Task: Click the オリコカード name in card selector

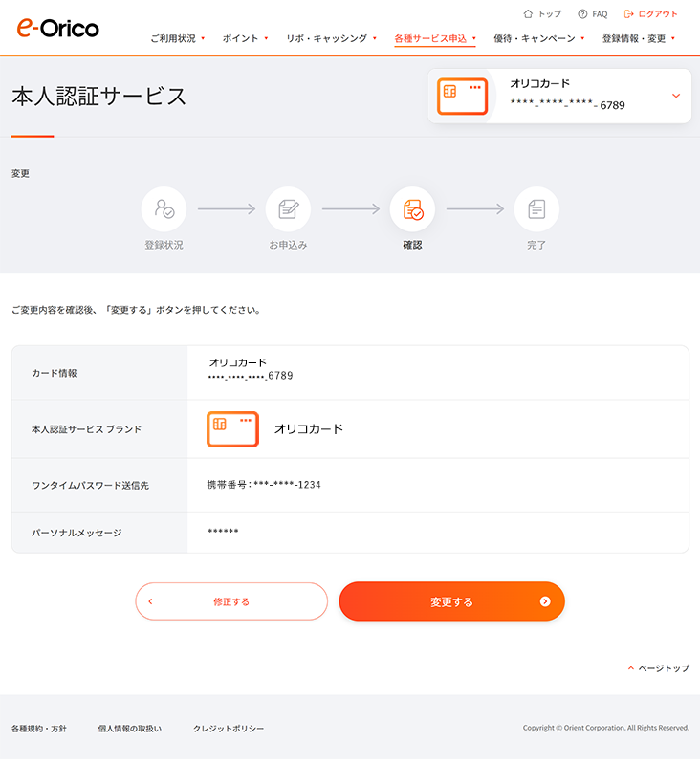Action: click(539, 84)
